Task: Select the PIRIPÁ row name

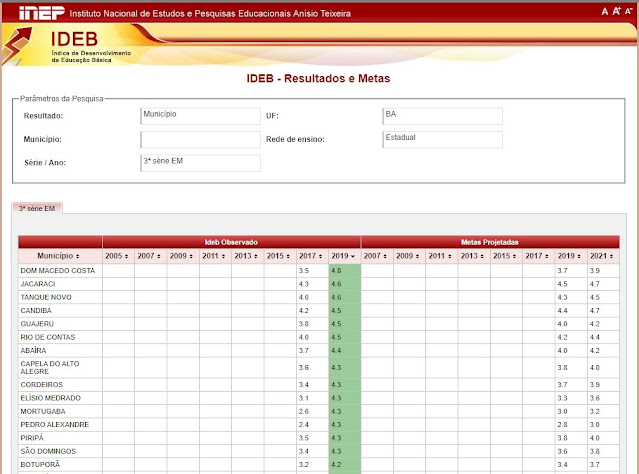Action: pos(32,438)
